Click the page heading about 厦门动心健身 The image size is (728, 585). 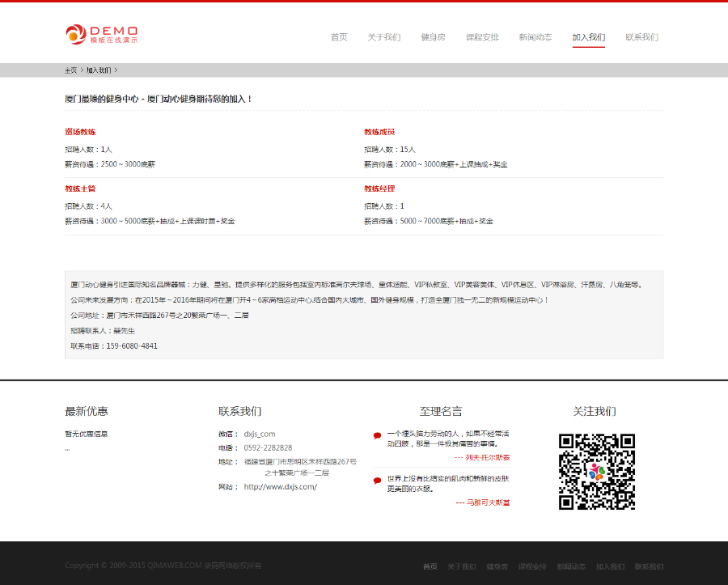[159, 99]
